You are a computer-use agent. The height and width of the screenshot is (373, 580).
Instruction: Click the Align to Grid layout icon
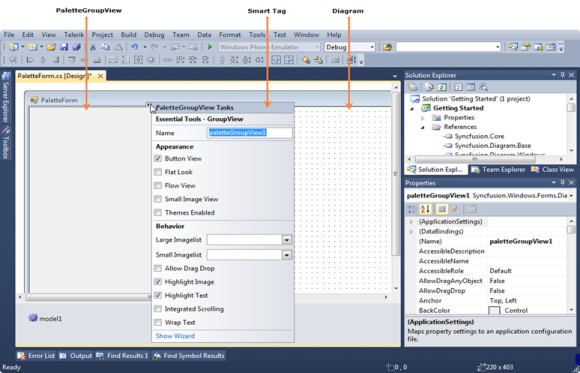pyautogui.click(x=14, y=60)
